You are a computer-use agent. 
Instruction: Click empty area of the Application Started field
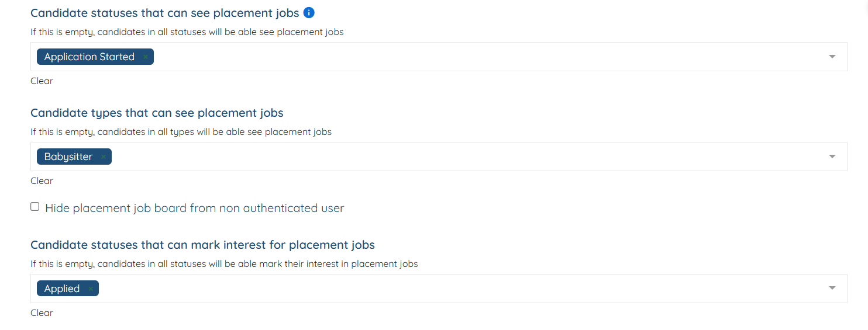pyautogui.click(x=468, y=57)
